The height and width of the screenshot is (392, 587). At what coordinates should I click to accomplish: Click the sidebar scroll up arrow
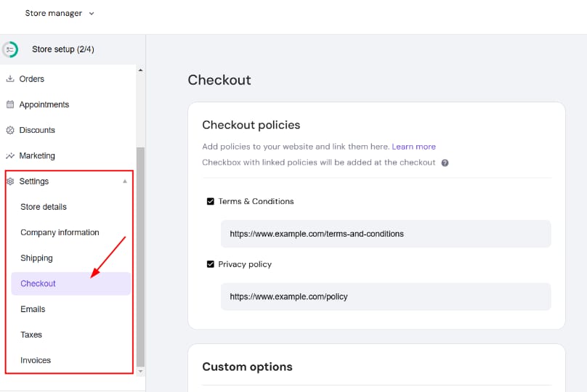click(x=140, y=70)
